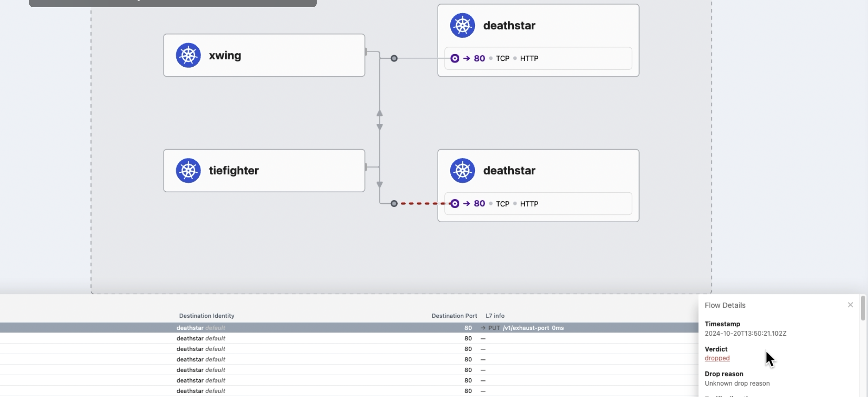The height and width of the screenshot is (397, 868).
Task: Click the upper deathstar Kubernetes icon
Action: click(x=462, y=25)
